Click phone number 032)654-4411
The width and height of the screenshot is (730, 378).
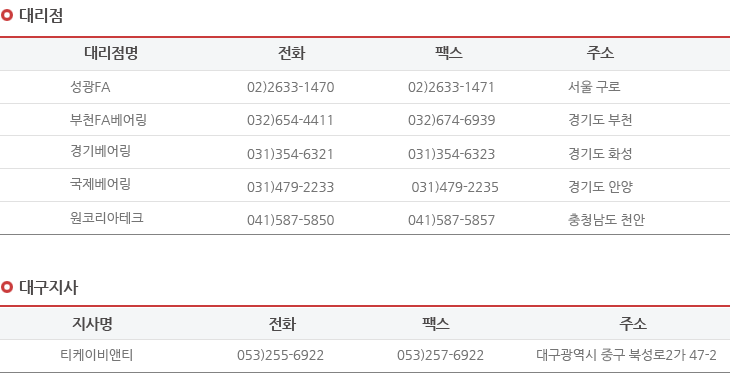click(290, 120)
